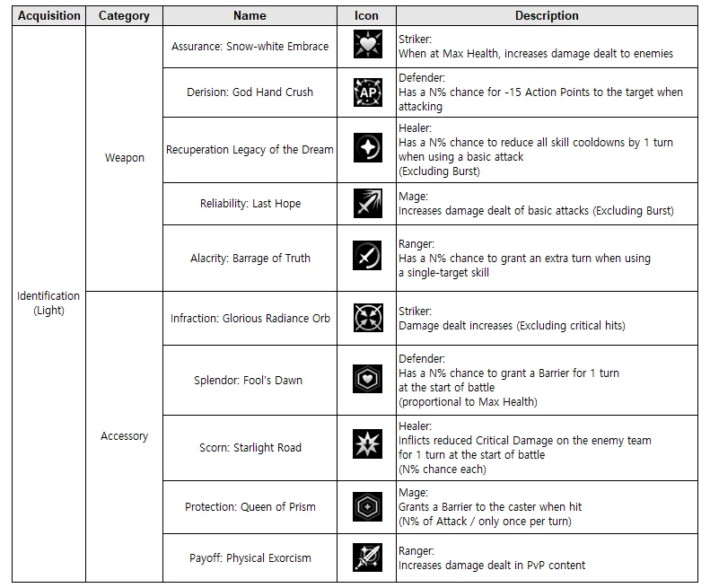The height and width of the screenshot is (588, 710).
Task: Click the Identification (Light) acquisition cell
Action: coord(49,303)
